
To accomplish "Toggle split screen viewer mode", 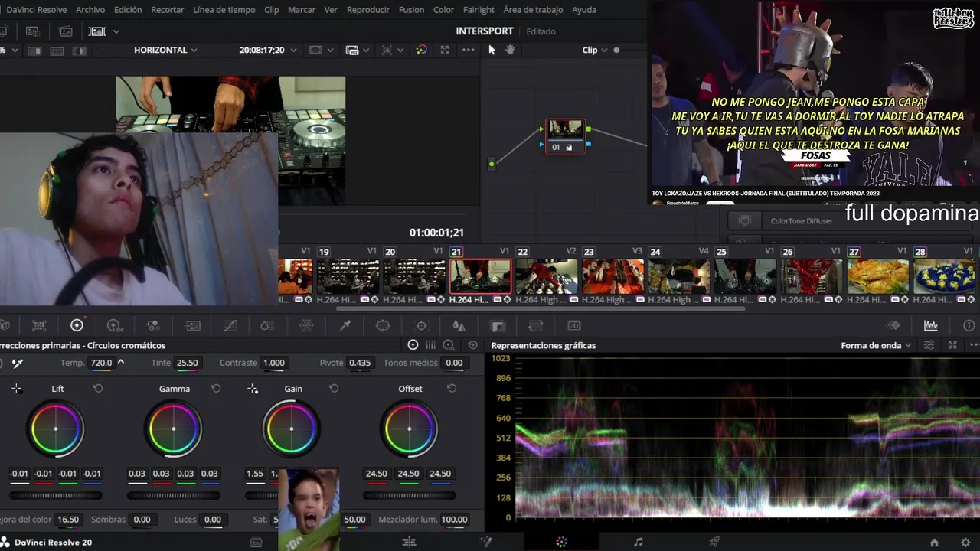I will pyautogui.click(x=57, y=51).
